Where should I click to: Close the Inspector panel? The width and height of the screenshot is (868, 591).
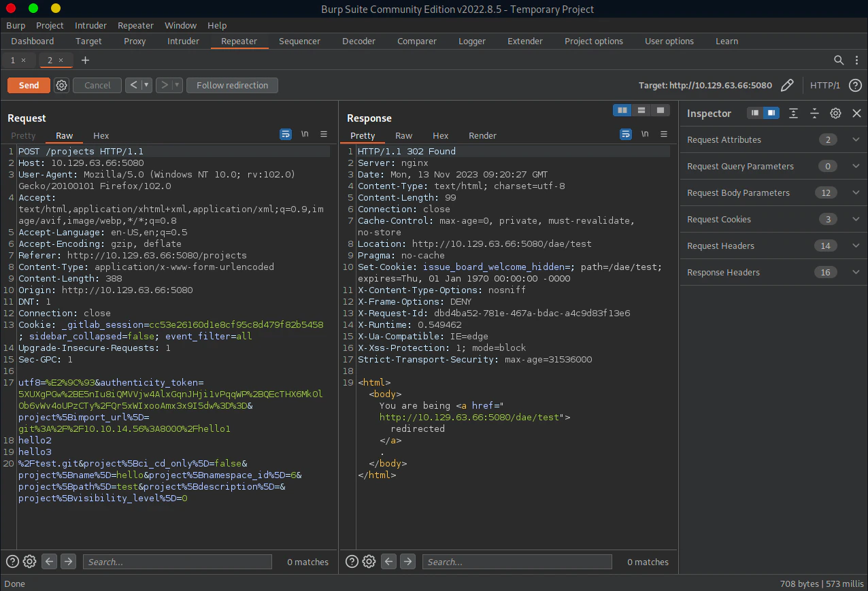click(x=856, y=113)
